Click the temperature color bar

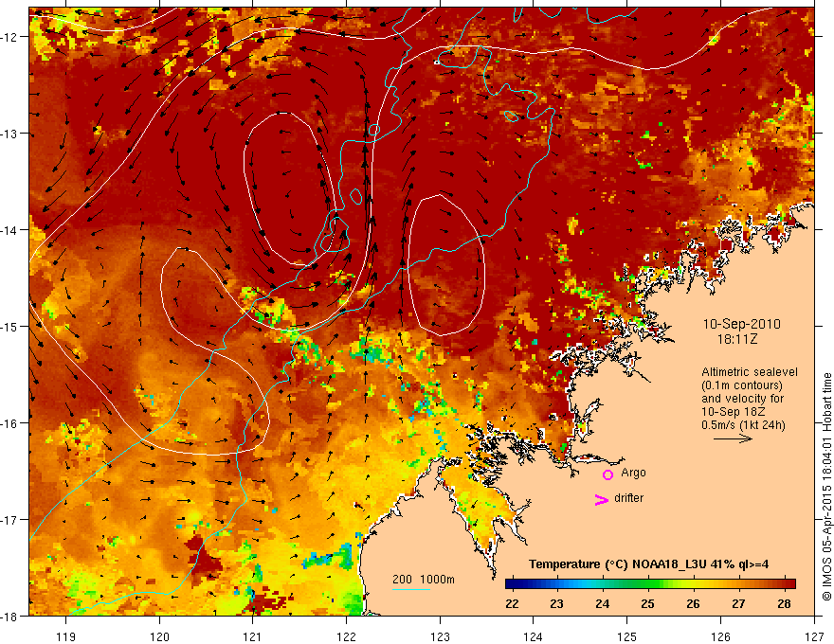point(650,584)
